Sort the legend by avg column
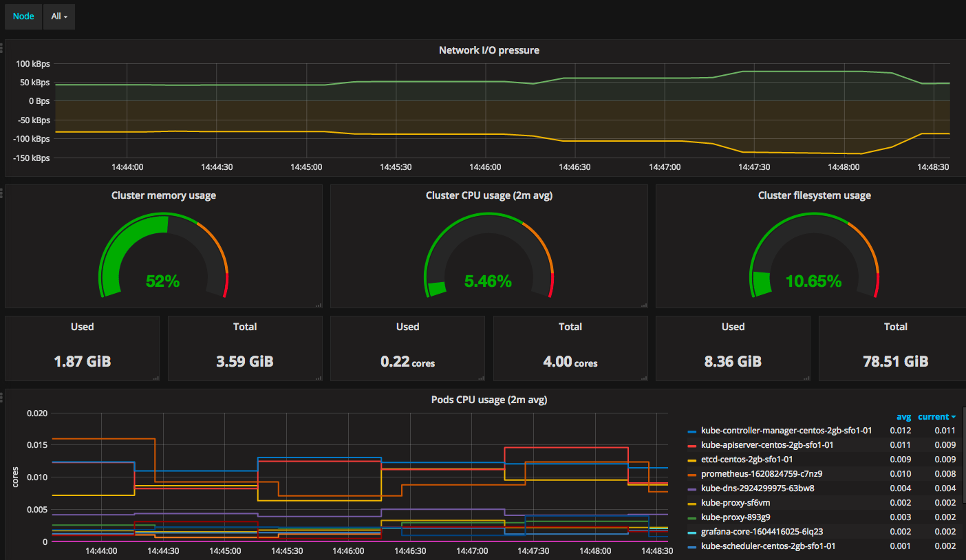Viewport: 966px width, 560px height. click(x=903, y=417)
